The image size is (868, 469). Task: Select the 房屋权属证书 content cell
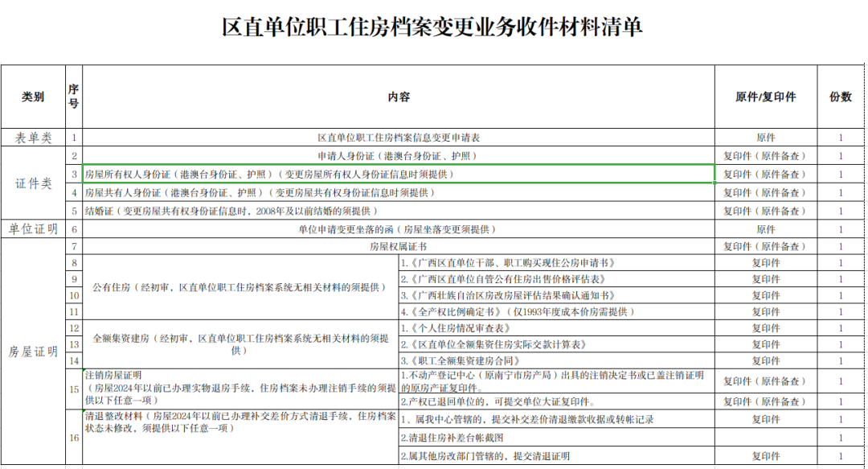(399, 246)
